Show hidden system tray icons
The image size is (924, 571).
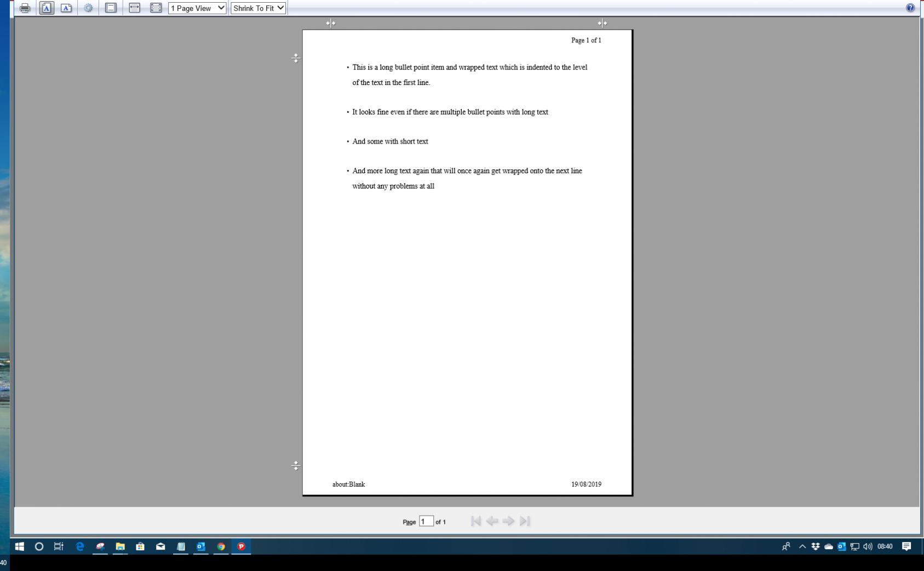click(802, 546)
